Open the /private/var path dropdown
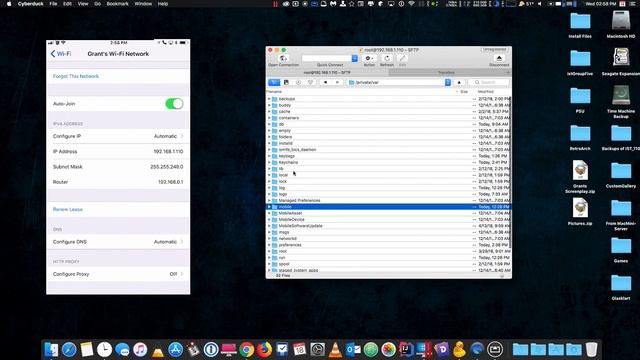The width and height of the screenshot is (640, 360). [x=448, y=82]
